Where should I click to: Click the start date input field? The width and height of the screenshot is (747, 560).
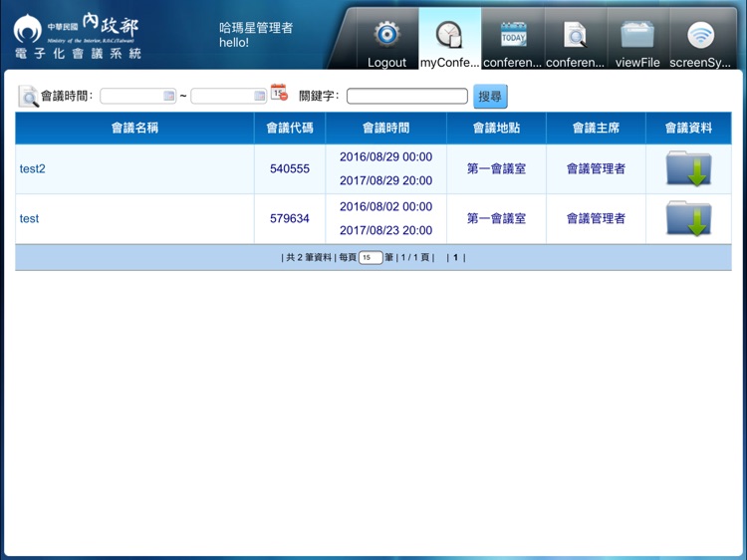point(137,96)
